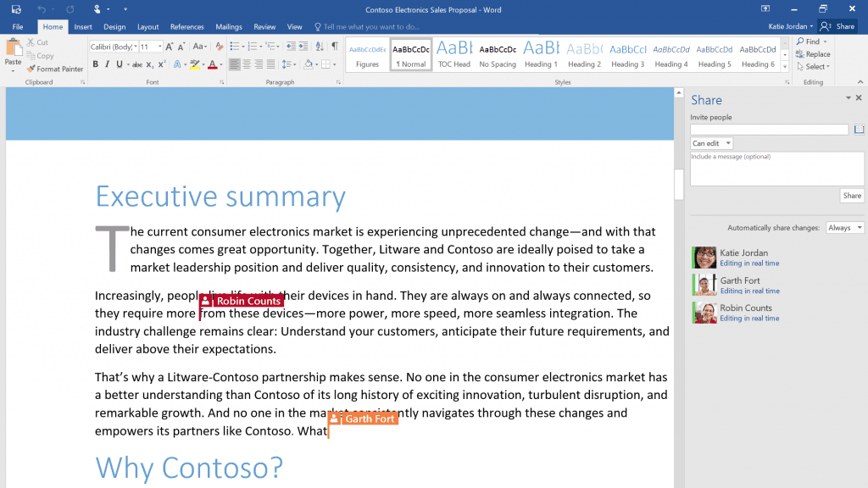Click the Share button in the Share pane
Screen dimensions: 868x488
(851, 196)
